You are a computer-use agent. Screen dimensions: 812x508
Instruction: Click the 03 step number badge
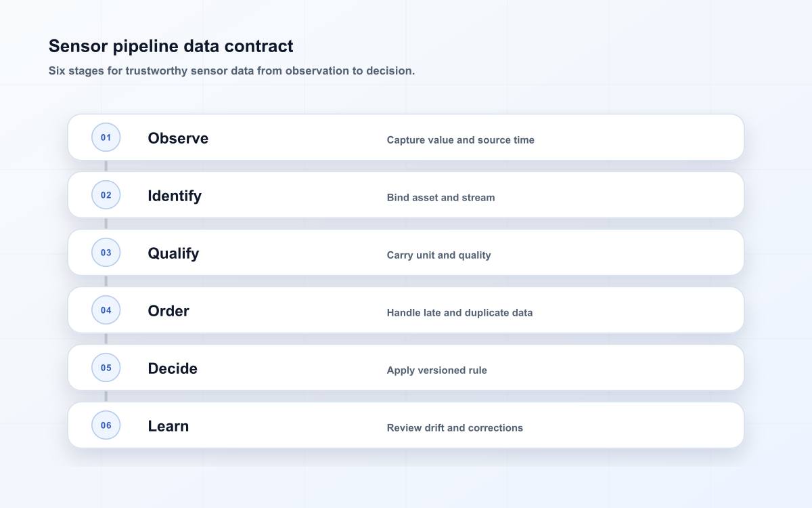pyautogui.click(x=106, y=253)
